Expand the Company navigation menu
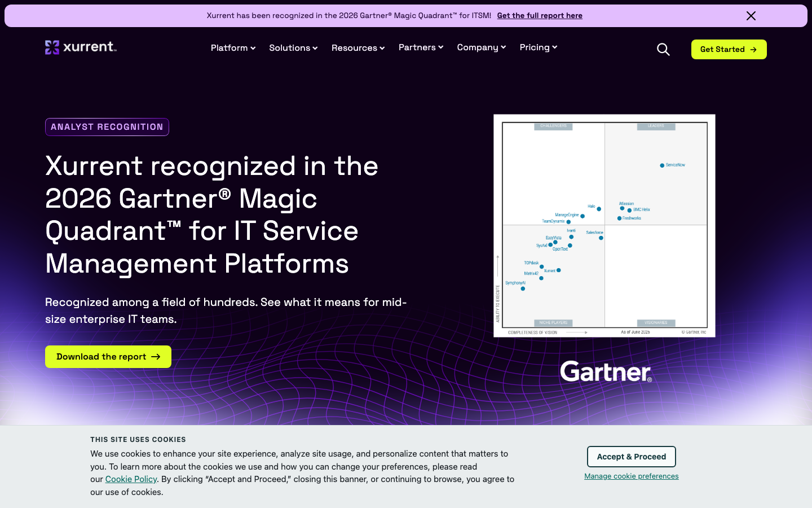 [482, 47]
